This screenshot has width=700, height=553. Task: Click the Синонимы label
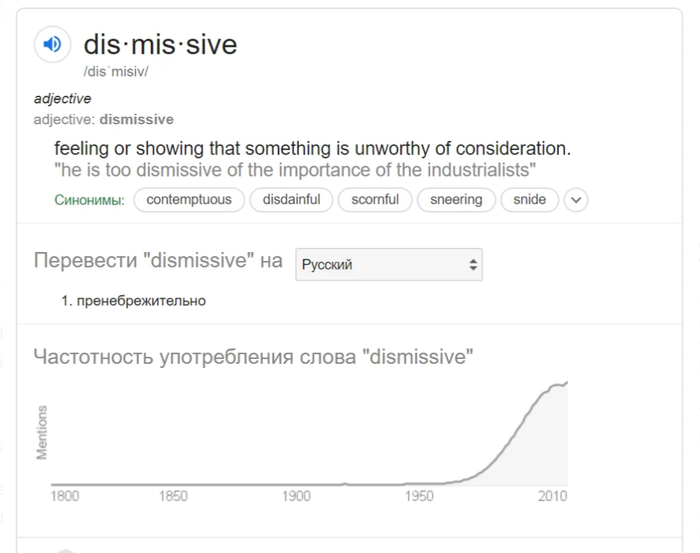pos(89,200)
